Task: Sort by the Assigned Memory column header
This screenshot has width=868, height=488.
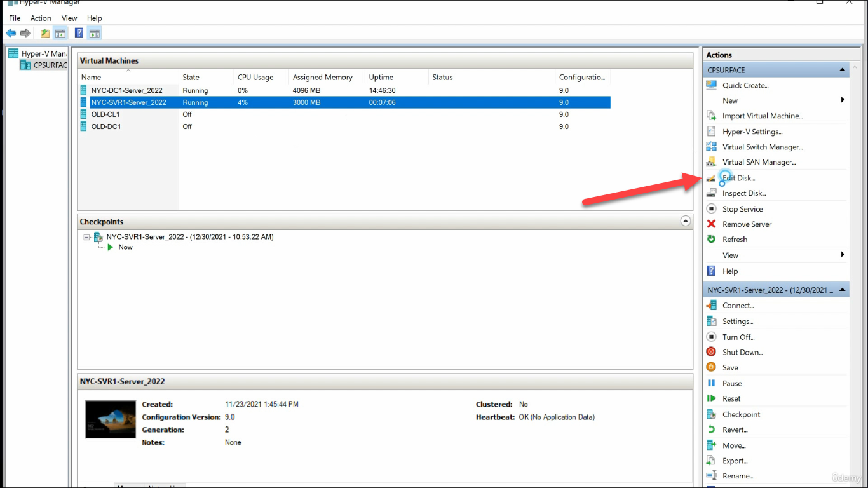Action: coord(327,77)
